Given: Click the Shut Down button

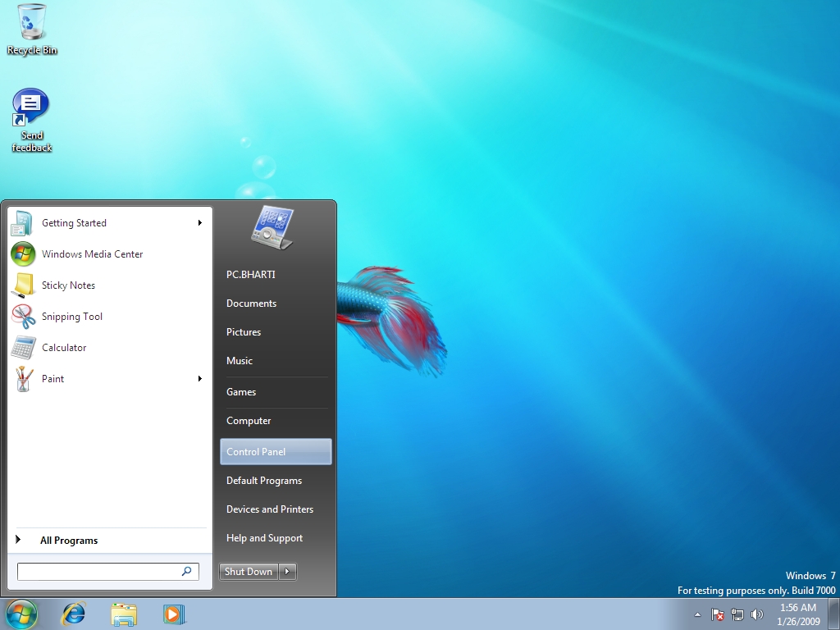Looking at the screenshot, I should pyautogui.click(x=248, y=571).
